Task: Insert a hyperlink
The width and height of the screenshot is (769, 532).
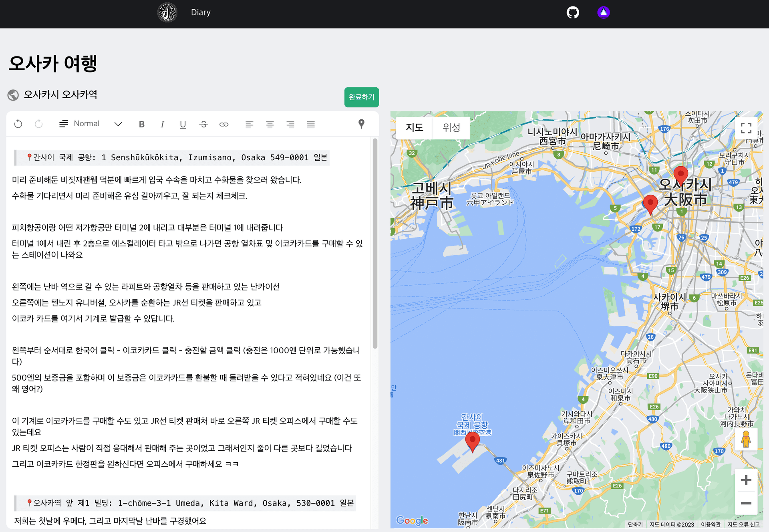Action: tap(224, 124)
